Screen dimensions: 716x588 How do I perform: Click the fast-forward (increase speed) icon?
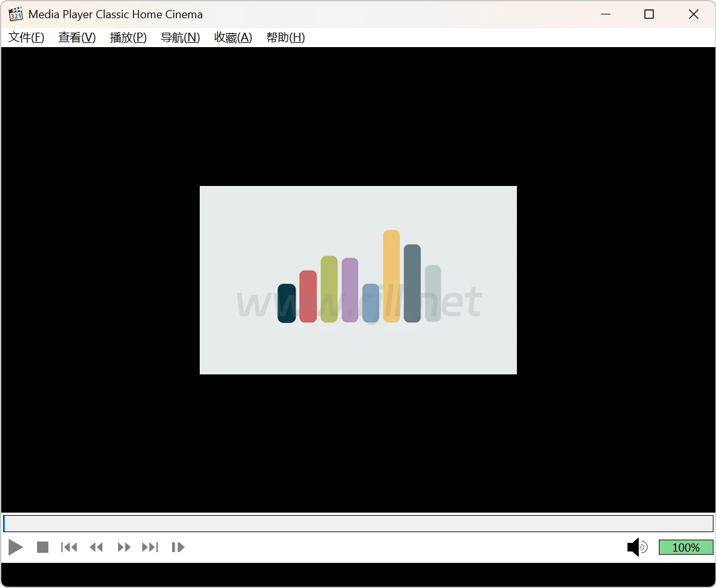pyautogui.click(x=124, y=547)
